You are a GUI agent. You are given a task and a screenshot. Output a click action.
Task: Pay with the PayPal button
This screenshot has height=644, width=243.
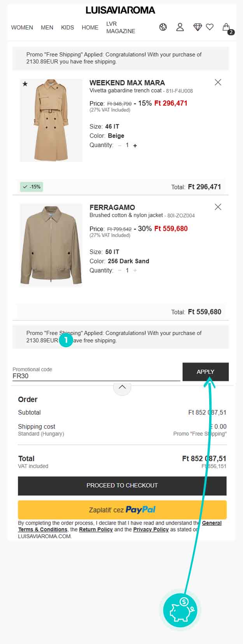tap(122, 510)
